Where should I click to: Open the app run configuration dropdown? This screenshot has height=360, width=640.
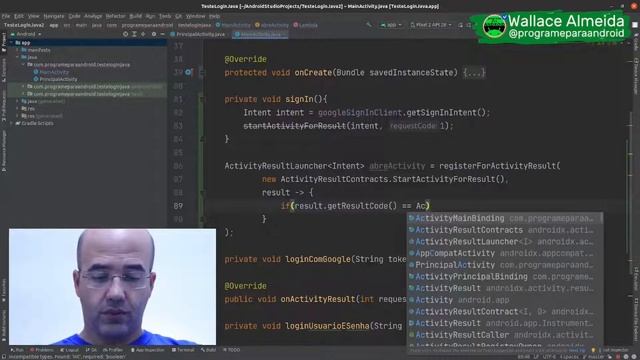pyautogui.click(x=391, y=25)
